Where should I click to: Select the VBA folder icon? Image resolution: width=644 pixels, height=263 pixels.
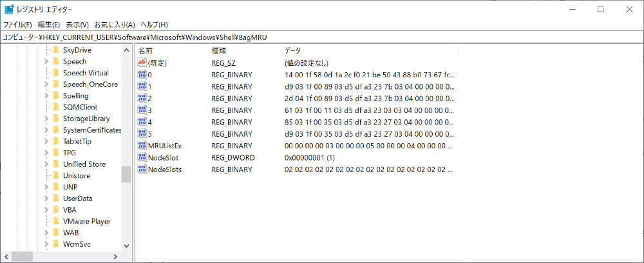56,210
